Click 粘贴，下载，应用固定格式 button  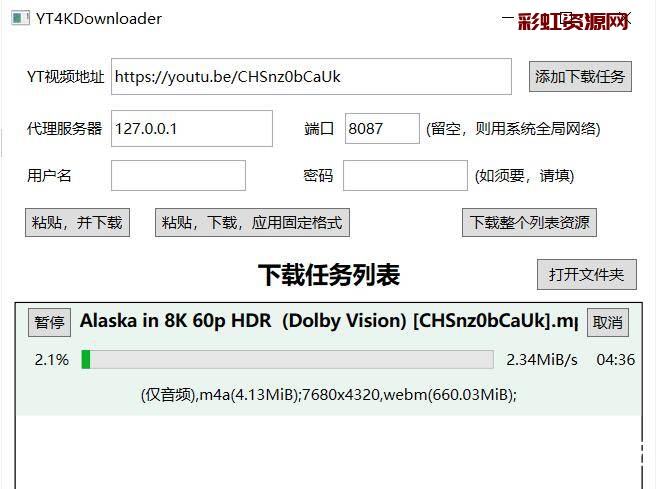[252, 222]
